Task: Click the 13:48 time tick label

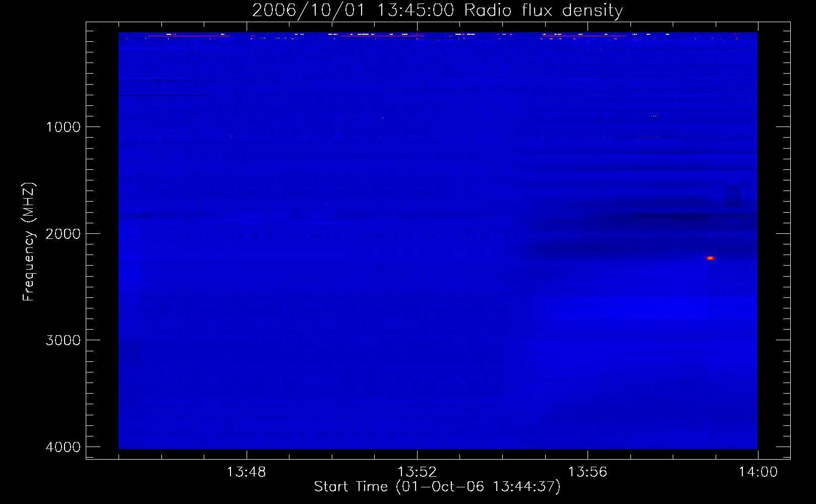Action: pos(246,472)
